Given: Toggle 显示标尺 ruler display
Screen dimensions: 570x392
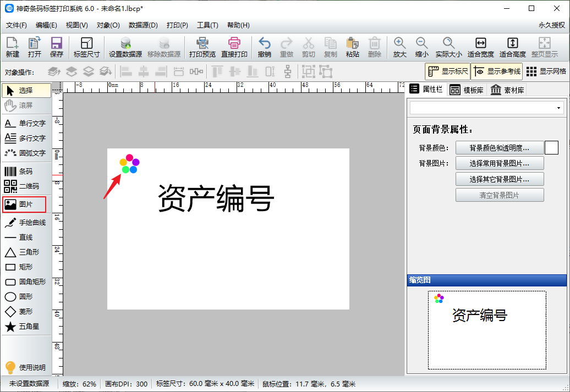Looking at the screenshot, I should point(448,71).
